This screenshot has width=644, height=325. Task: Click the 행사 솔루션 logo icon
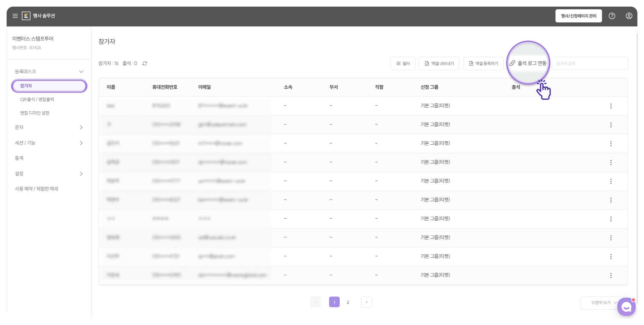coord(26,16)
